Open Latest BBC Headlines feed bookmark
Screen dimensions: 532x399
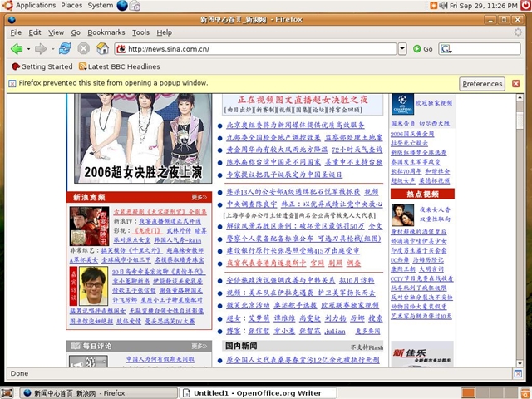click(120, 66)
